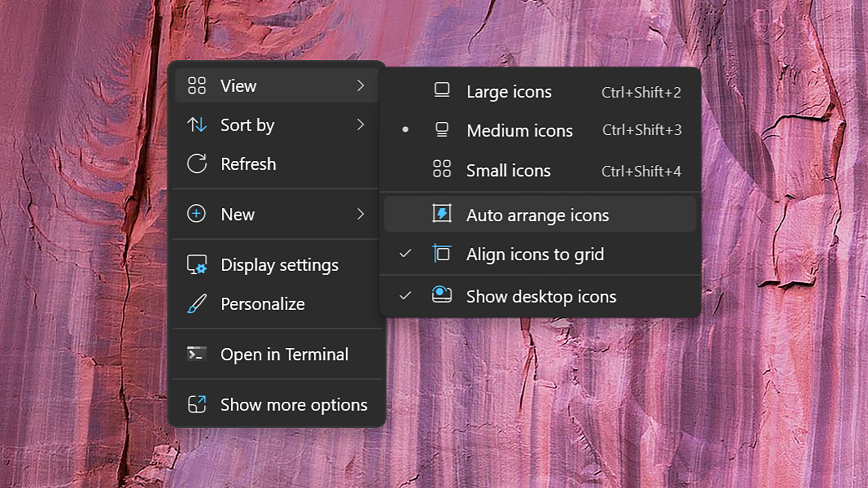
Task: Toggle Show desktop icons visibility
Action: pos(540,295)
